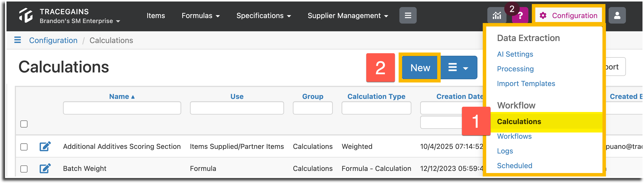Open the AI Settings link
The width and height of the screenshot is (644, 183).
click(x=515, y=54)
